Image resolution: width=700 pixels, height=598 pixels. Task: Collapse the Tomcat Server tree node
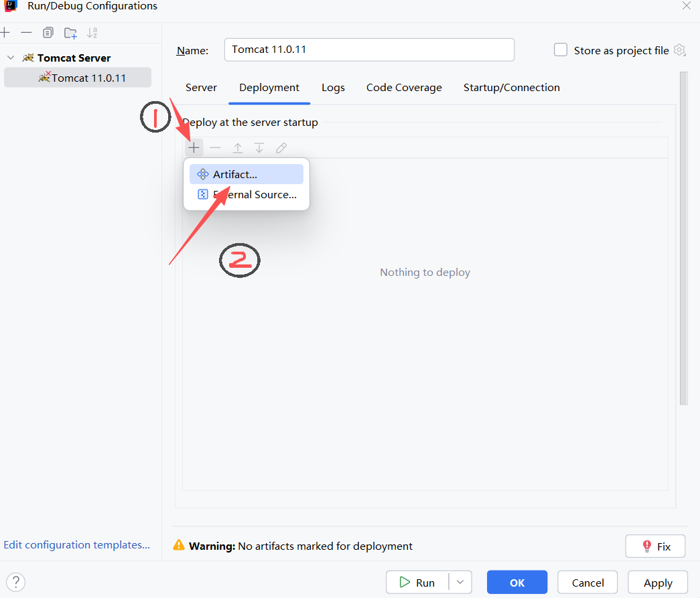point(11,58)
